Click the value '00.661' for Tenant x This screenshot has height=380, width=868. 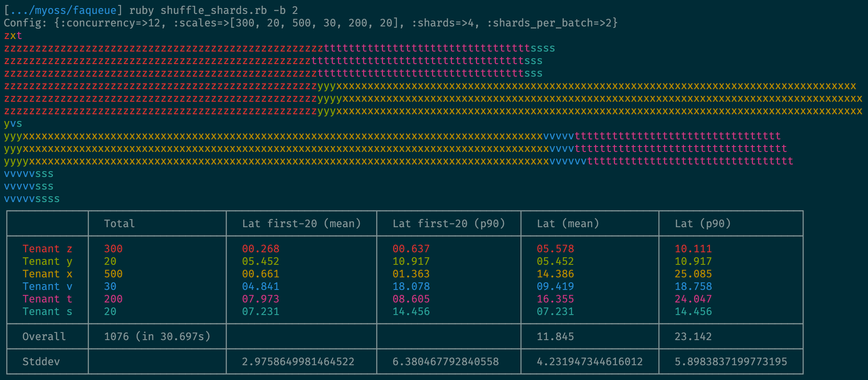(x=261, y=274)
